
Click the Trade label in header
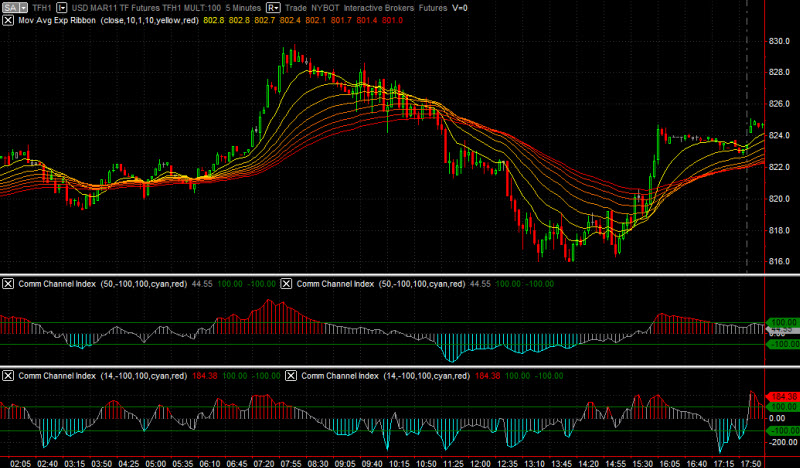295,6
